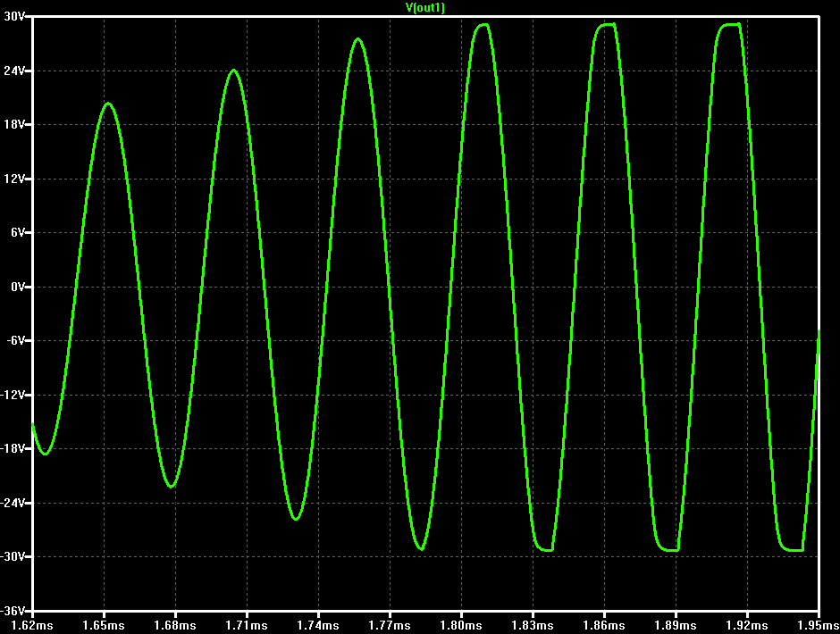Click the waveform peak near 1.71ms

point(233,71)
